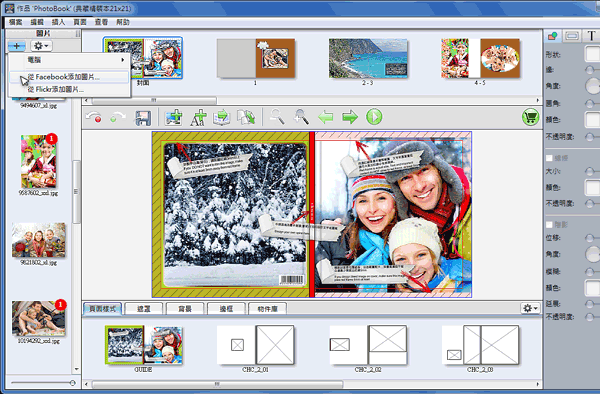Click the book icon with green arrow
Screen dimensions: 600x394
click(222, 117)
